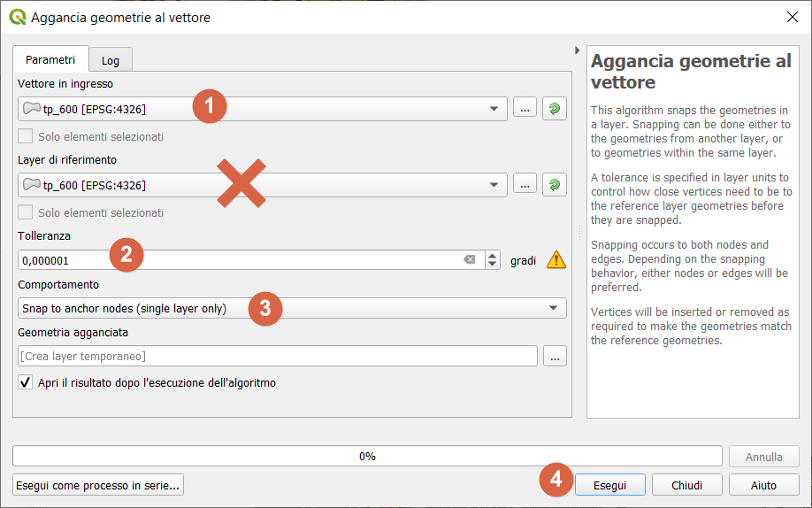Click the Tolleranza units warning triangle icon
This screenshot has height=508, width=812.
[556, 260]
